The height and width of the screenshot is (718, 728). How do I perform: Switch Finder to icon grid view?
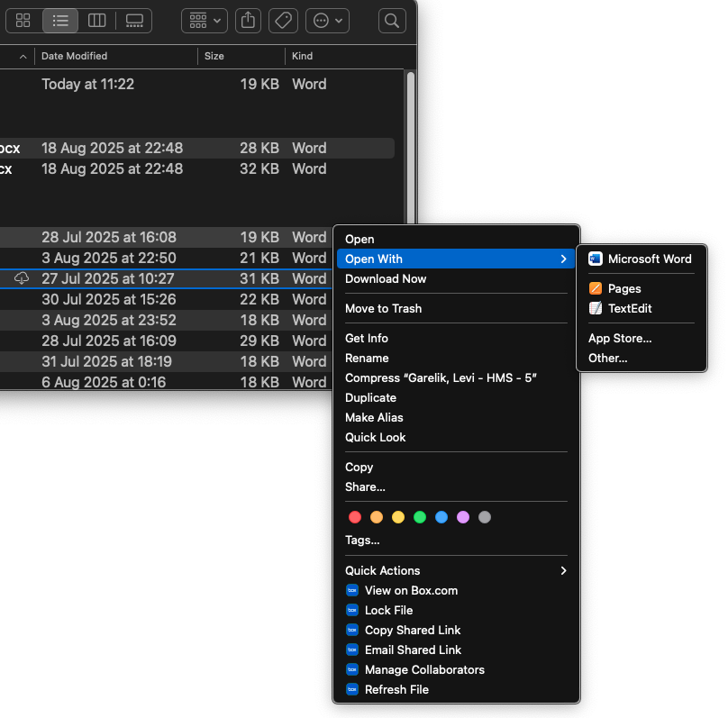pos(24,20)
